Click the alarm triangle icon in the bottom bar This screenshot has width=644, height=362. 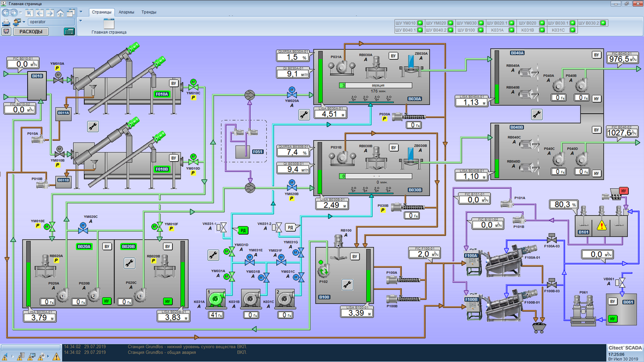[x=56, y=356]
